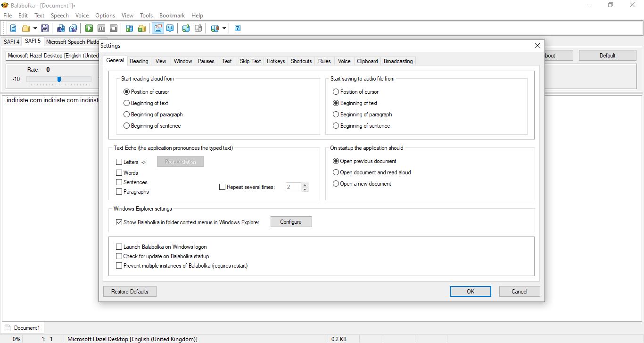Open the Tools menu
The height and width of the screenshot is (343, 644).
[146, 16]
